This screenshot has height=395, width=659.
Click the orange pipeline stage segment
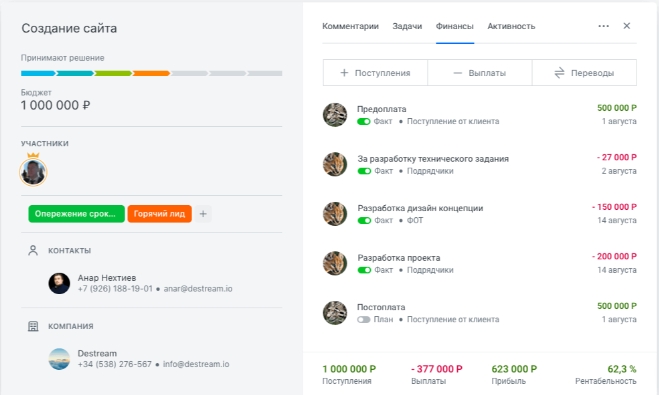pyautogui.click(x=151, y=74)
